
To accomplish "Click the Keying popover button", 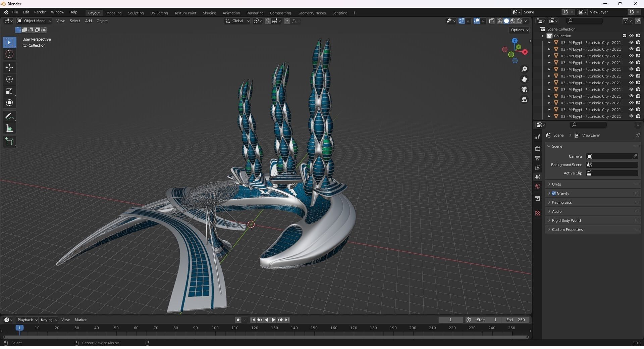I will click(49, 320).
